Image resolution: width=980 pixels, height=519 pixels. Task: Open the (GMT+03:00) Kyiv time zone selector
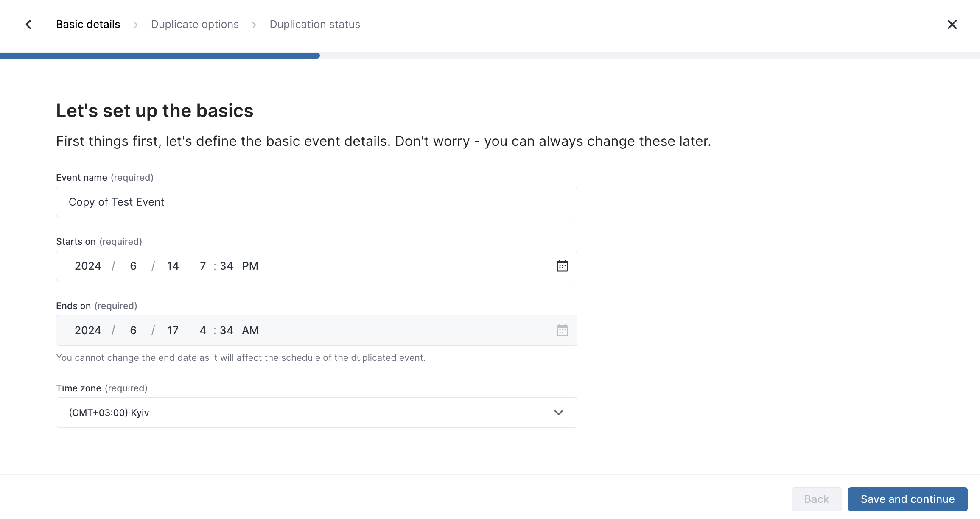[x=316, y=413]
